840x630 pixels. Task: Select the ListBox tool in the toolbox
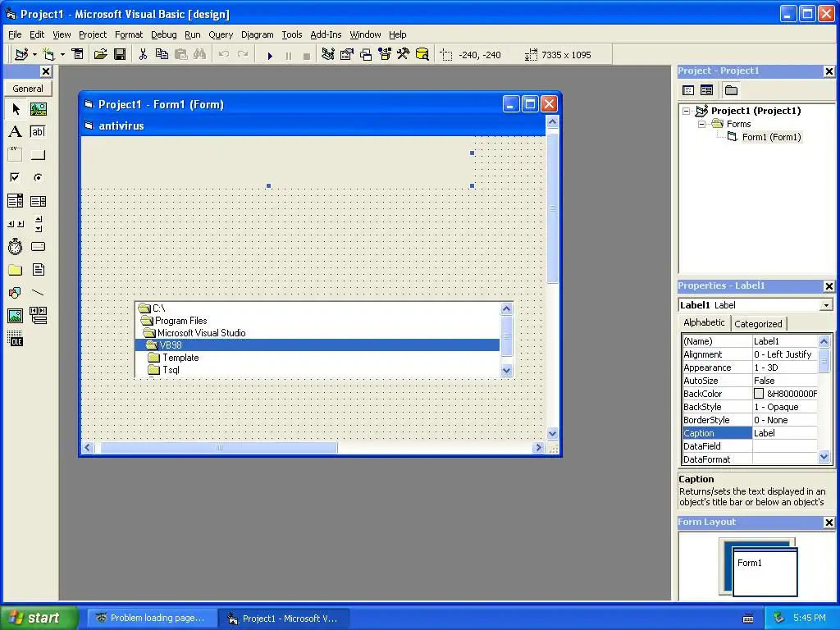pyautogui.click(x=38, y=201)
